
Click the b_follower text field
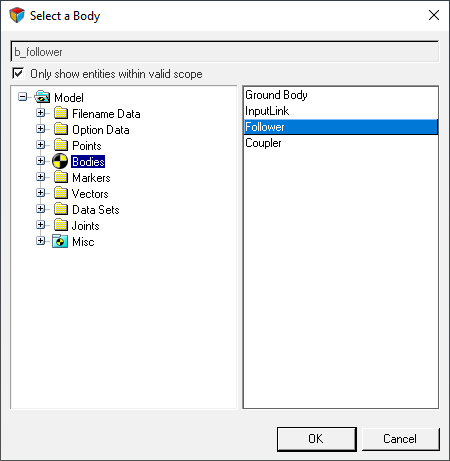(x=225, y=52)
